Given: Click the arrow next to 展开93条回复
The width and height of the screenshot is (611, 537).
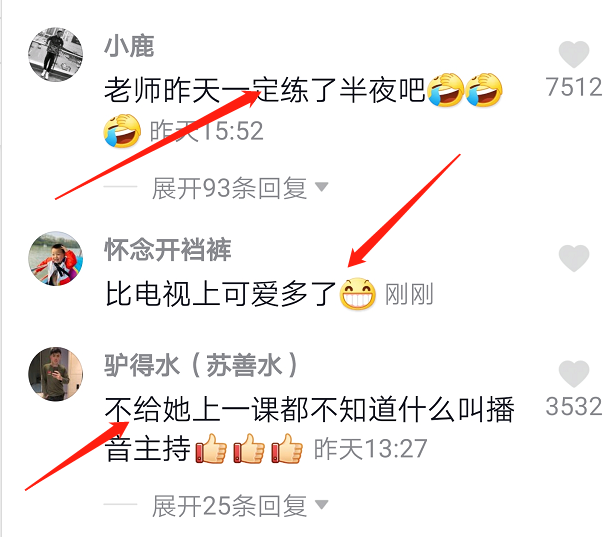Looking at the screenshot, I should 321,187.
